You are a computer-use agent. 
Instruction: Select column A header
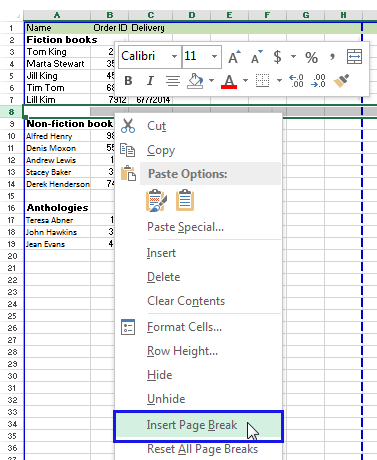coord(57,15)
